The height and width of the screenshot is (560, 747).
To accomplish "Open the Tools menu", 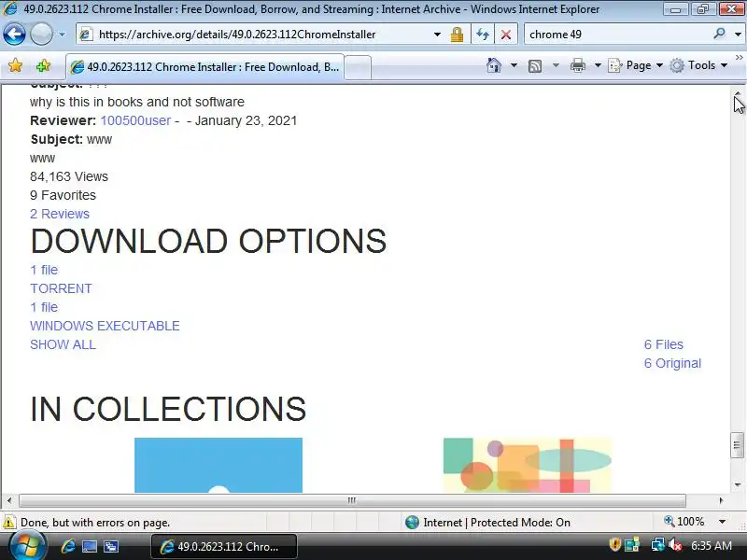I will 698,65.
